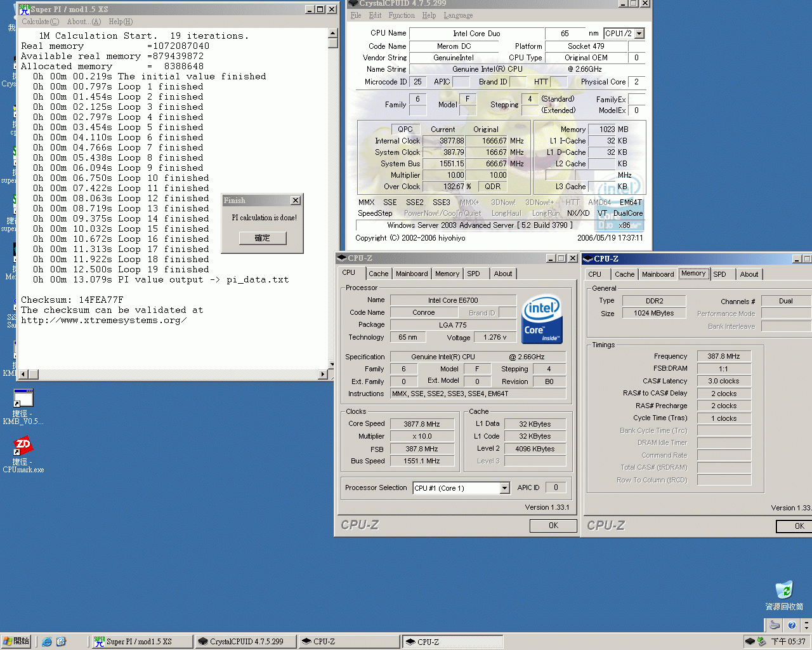Switch to Cache tab in CPU-Z processor window
The width and height of the screenshot is (812, 650).
379,274
